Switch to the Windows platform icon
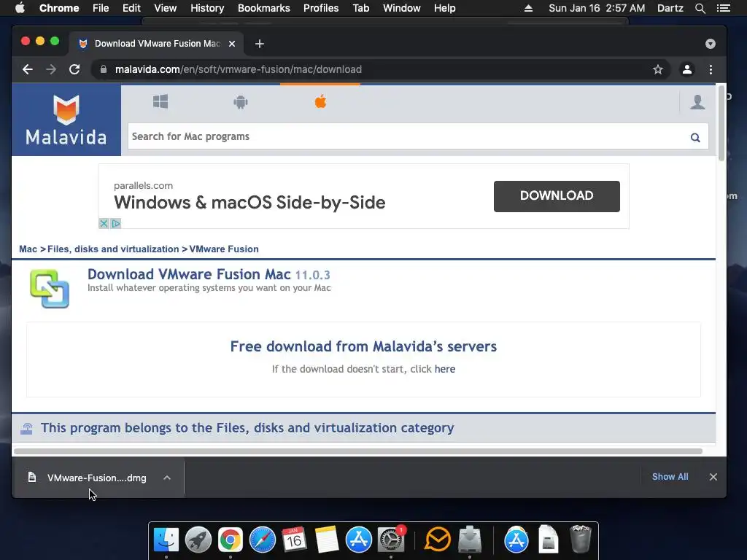 (x=160, y=101)
